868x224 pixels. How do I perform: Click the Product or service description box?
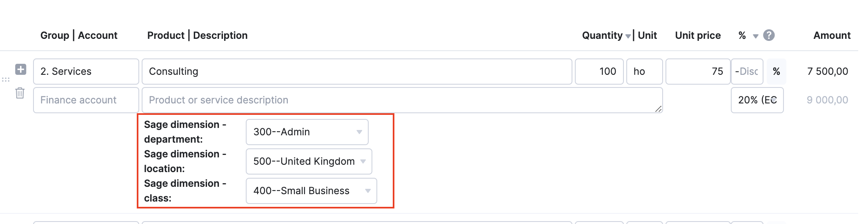[x=402, y=100]
